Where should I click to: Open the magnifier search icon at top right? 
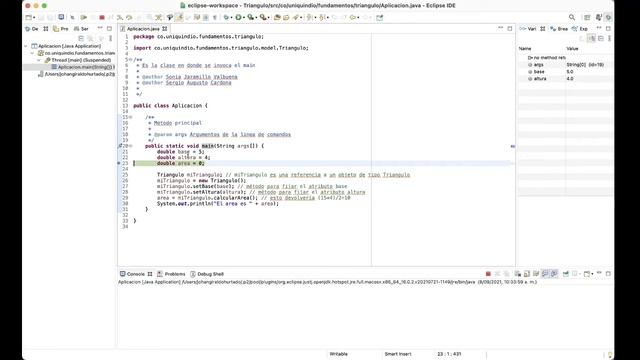coord(572,18)
